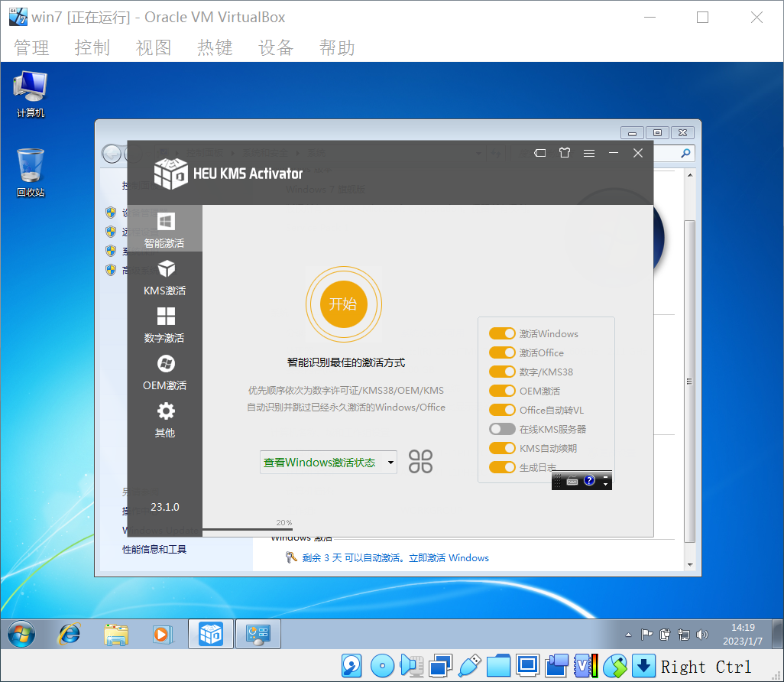Click the network tray icon

683,635
